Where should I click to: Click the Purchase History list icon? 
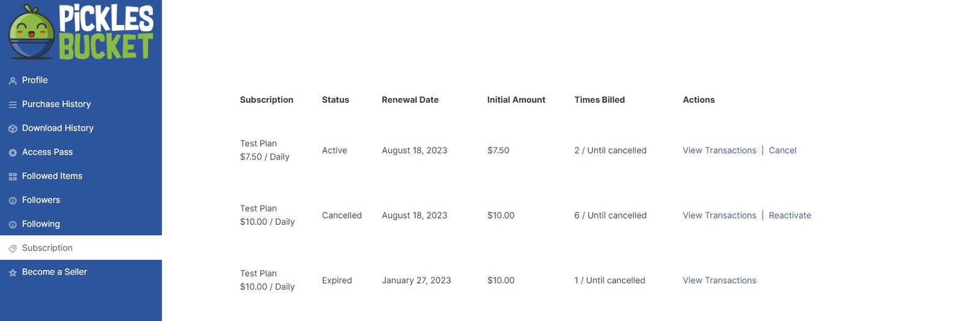click(x=13, y=105)
